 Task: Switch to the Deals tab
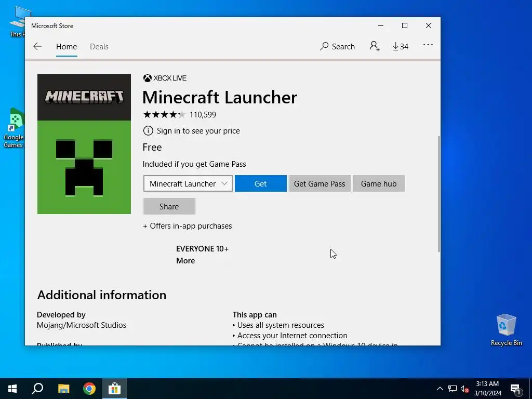tap(99, 46)
